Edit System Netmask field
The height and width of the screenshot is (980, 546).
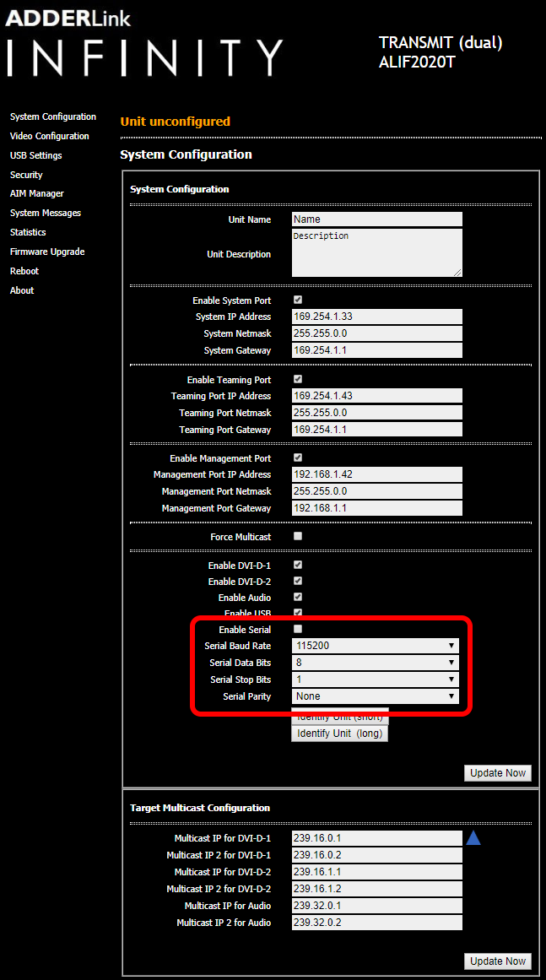[x=376, y=333]
